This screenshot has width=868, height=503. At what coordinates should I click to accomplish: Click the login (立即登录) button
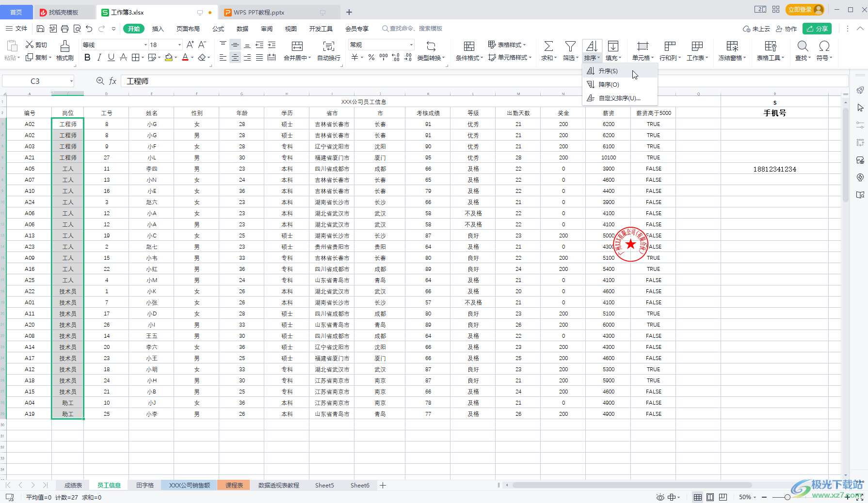click(x=805, y=10)
